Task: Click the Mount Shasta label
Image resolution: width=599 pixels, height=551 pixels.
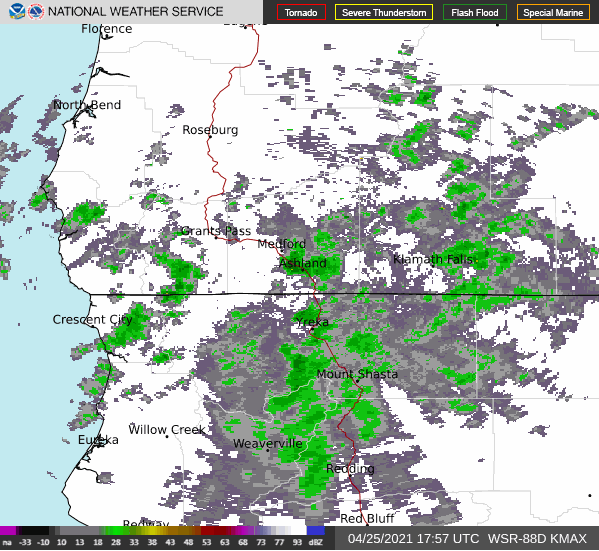Action: coord(357,374)
